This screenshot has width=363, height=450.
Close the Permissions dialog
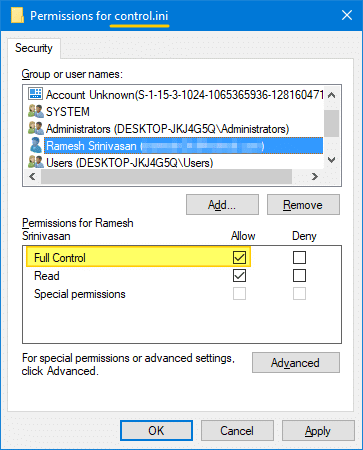(347, 15)
